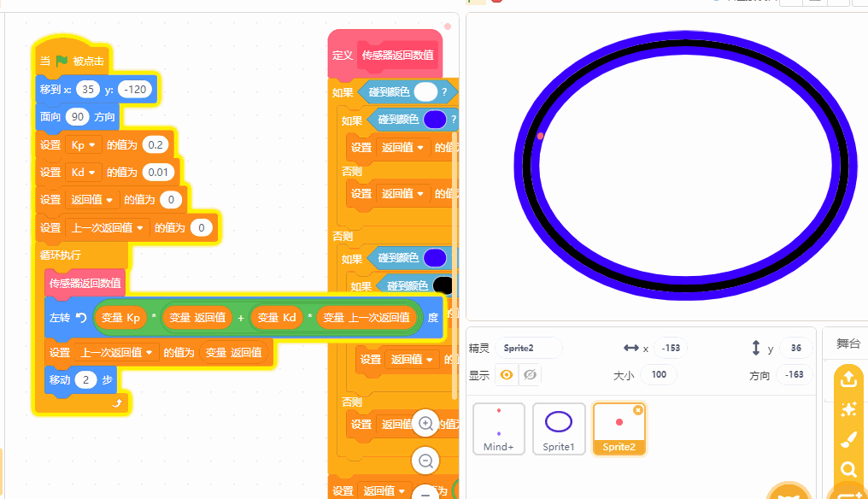Open the 上一次返回值 dropdown set to 0
This screenshot has width=868, height=499.
(x=108, y=227)
